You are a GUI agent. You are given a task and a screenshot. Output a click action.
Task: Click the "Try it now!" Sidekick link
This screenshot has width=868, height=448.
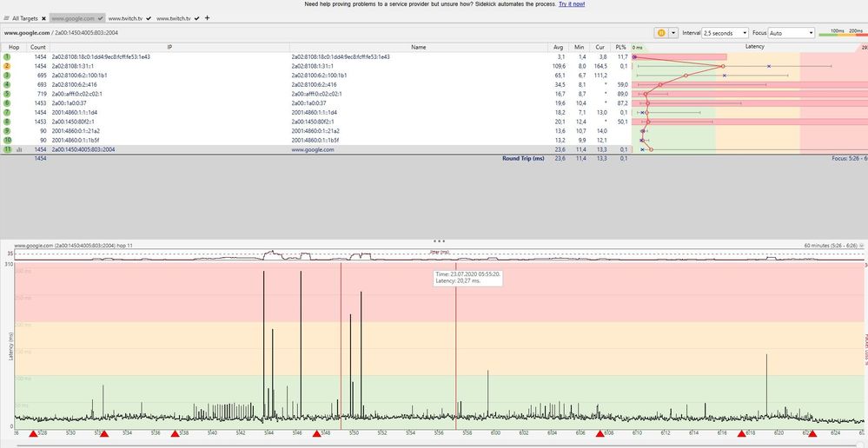pyautogui.click(x=571, y=4)
